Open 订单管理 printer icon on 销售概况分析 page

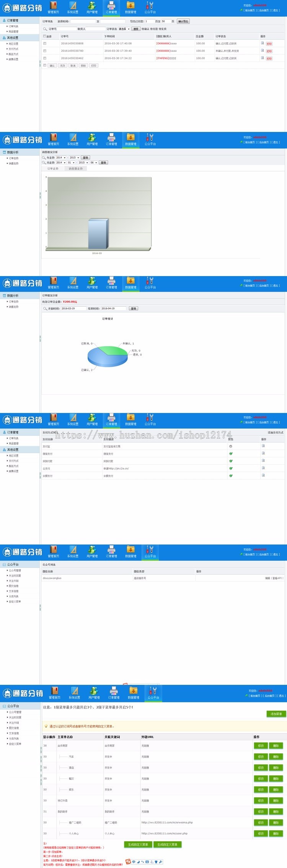point(111,137)
